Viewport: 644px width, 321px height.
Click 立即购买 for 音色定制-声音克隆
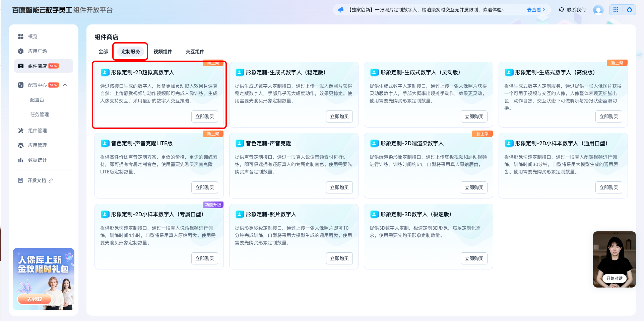click(339, 187)
